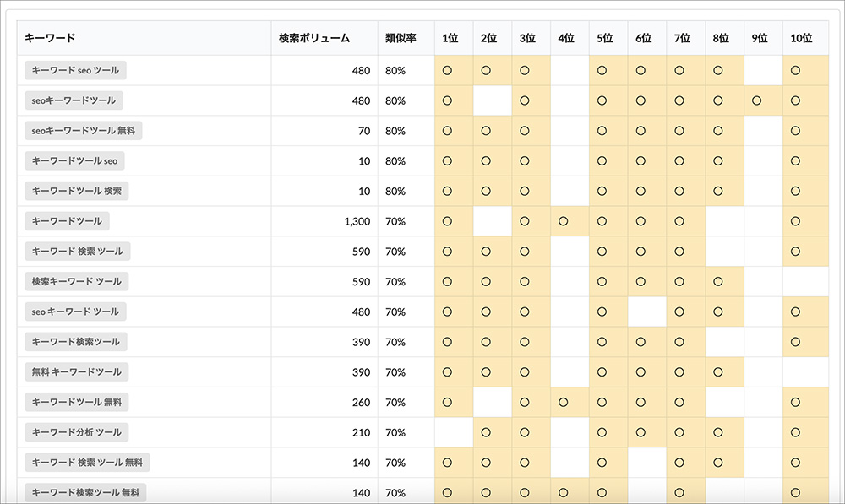Click the 9位 circle in the seoキーワードツール row

[x=756, y=100]
